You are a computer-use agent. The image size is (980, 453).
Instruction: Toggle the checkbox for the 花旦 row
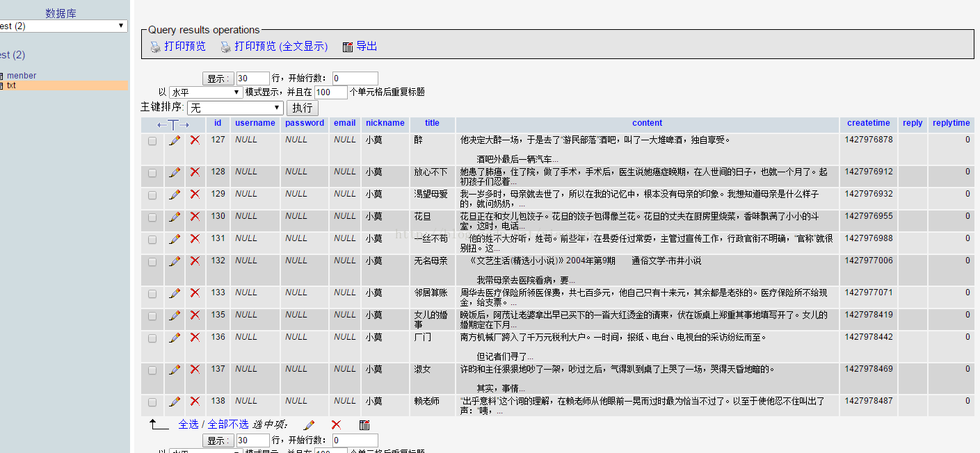coord(152,217)
